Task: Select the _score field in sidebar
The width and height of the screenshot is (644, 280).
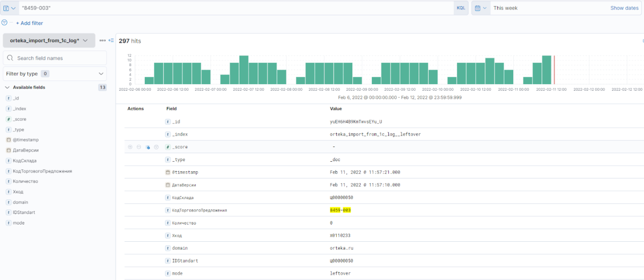Action: pos(20,119)
